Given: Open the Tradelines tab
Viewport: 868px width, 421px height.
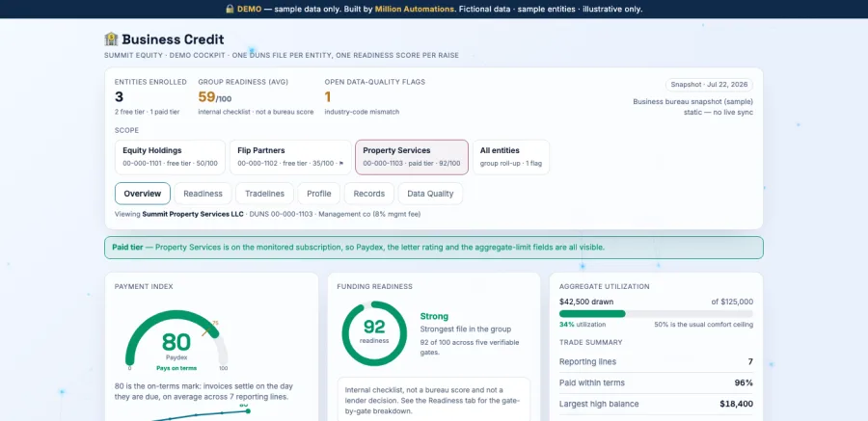Looking at the screenshot, I should click(x=264, y=194).
